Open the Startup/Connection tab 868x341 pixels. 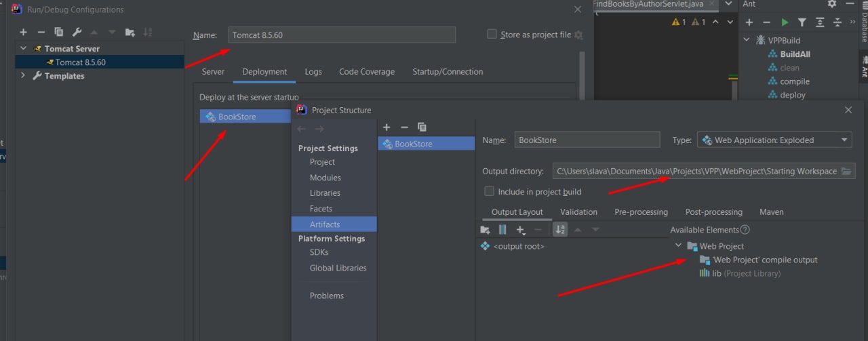coord(448,72)
